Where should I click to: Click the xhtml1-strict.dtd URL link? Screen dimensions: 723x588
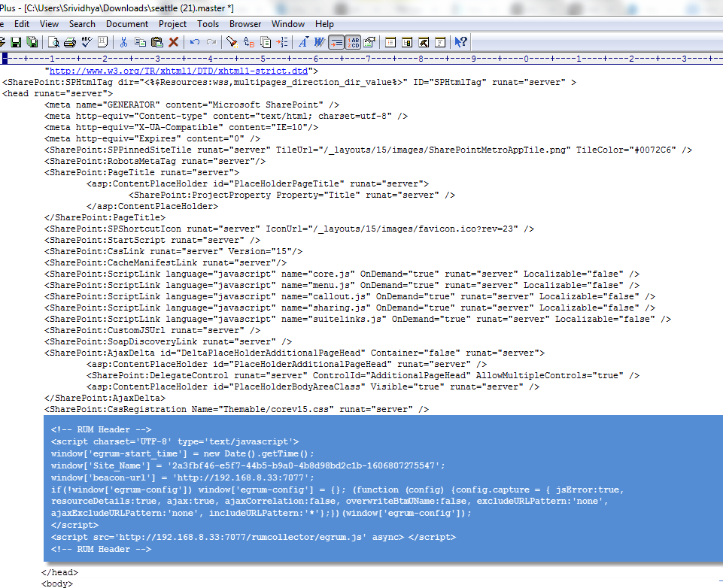pos(178,71)
